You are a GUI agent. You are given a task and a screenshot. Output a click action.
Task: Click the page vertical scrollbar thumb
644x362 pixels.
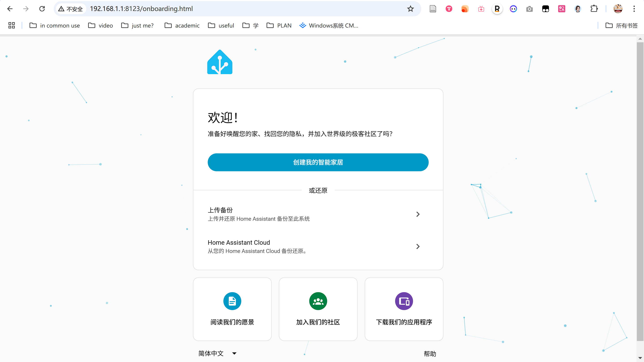point(640,191)
